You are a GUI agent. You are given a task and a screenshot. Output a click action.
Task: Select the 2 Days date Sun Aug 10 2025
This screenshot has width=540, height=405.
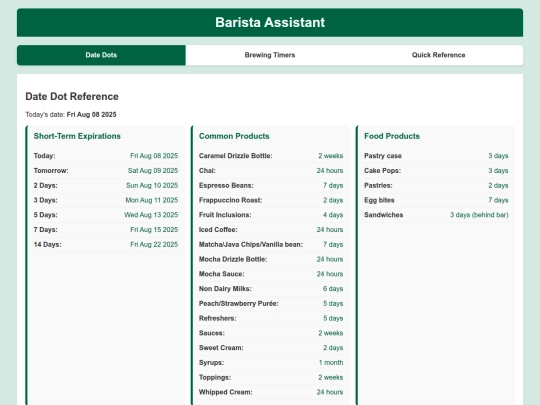(152, 185)
